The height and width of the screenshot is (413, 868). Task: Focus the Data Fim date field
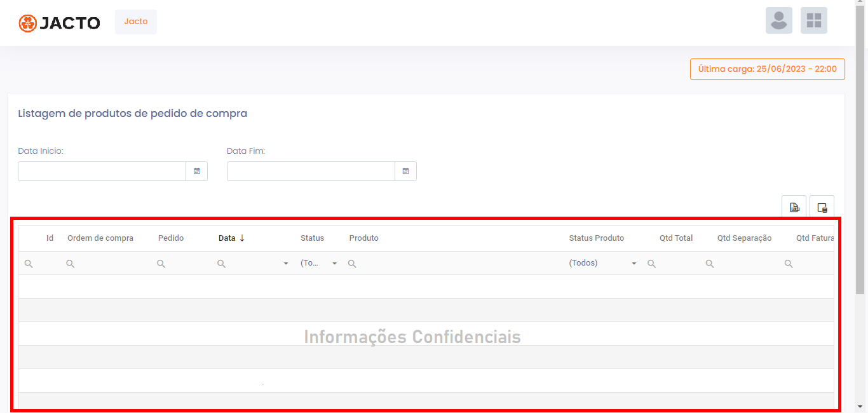(311, 172)
